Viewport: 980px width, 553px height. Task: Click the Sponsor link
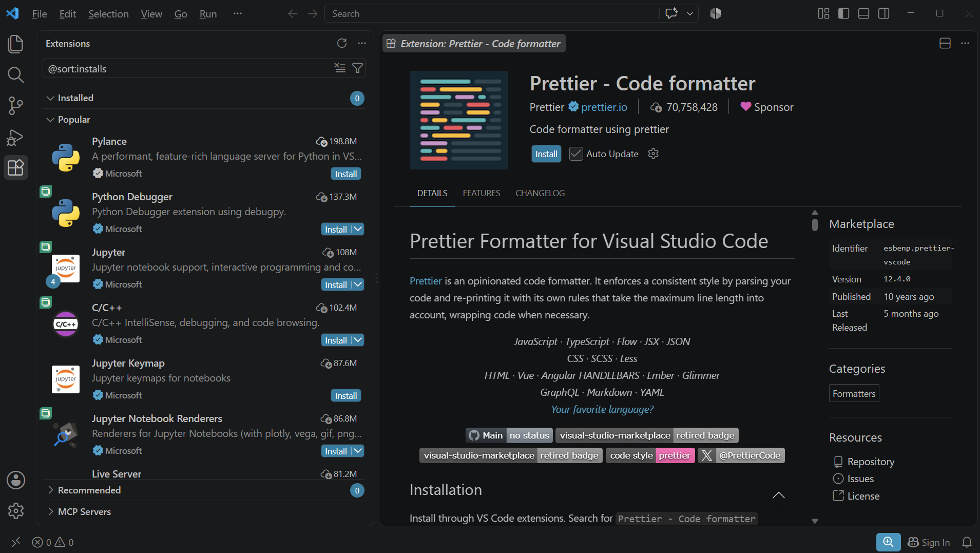767,107
